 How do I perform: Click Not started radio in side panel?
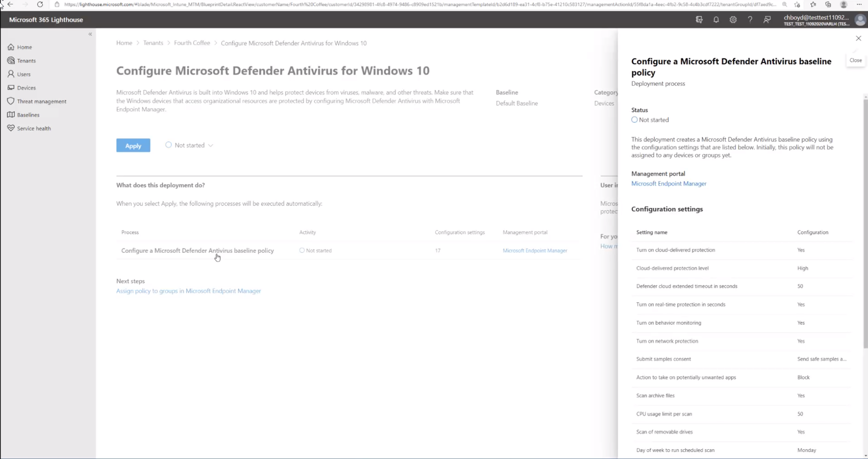(x=634, y=120)
